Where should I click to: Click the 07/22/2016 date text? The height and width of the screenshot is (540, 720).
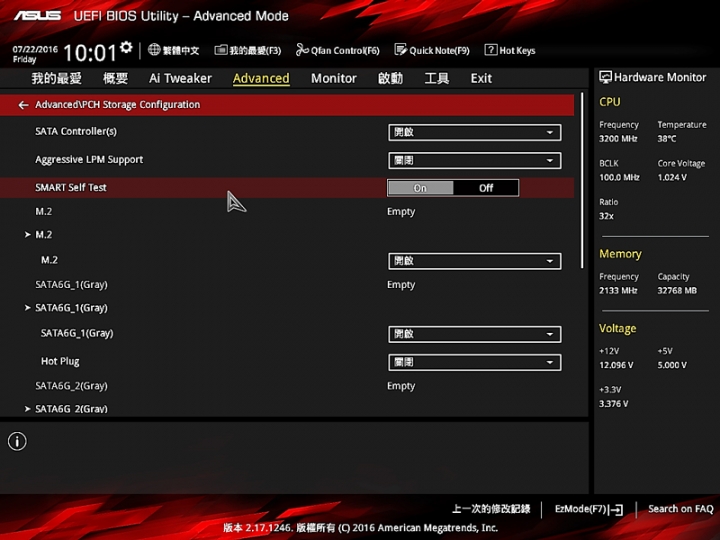(x=35, y=49)
